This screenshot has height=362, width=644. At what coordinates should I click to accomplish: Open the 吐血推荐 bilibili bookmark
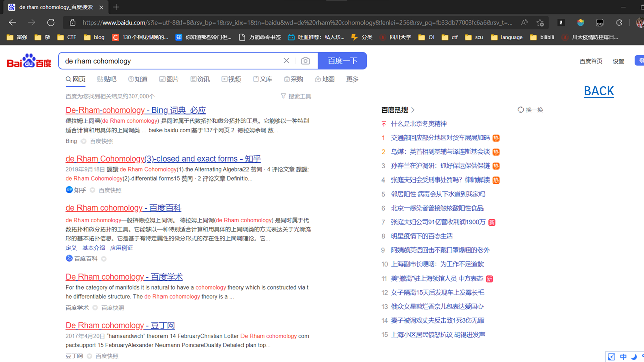tap(316, 37)
